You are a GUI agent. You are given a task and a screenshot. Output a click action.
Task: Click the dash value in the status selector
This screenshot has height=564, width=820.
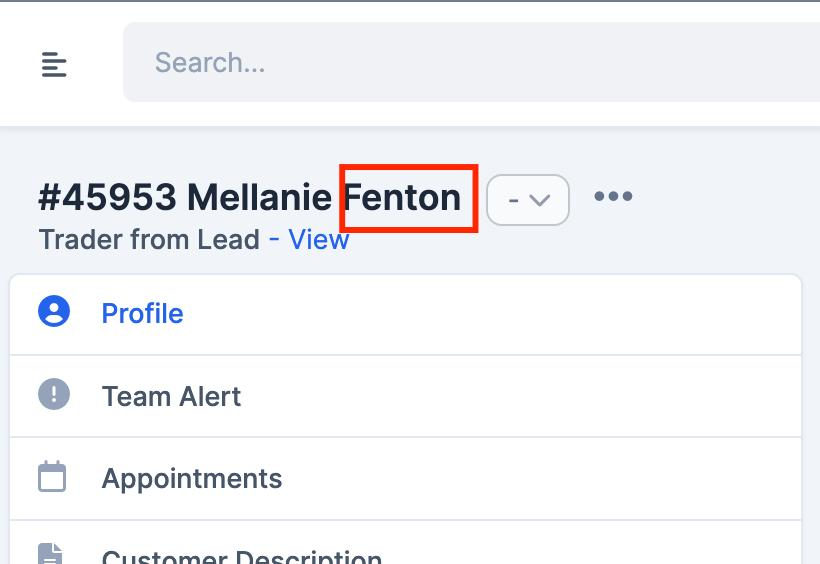514,200
